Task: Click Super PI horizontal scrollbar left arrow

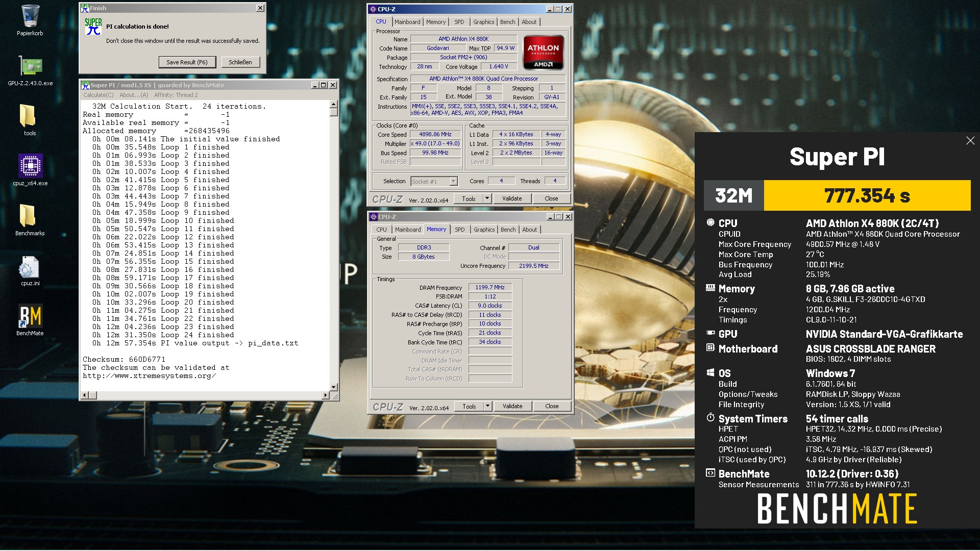Action: point(85,395)
